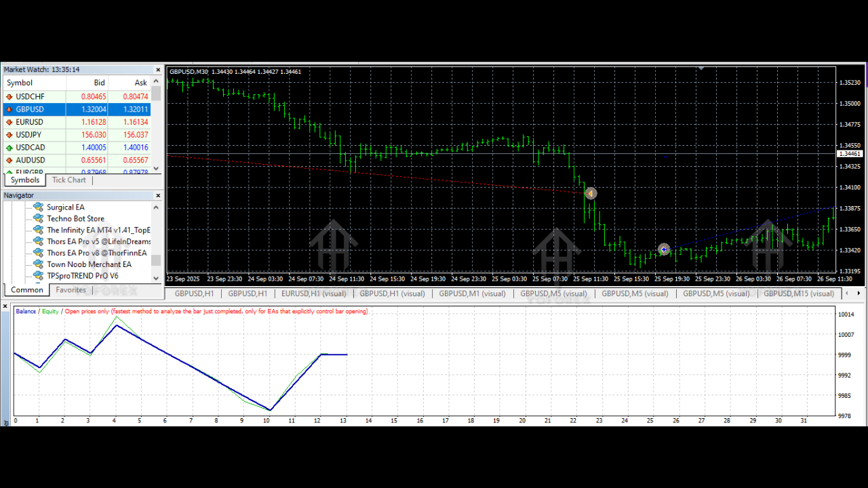Click the blue buy trade marker on chart

(664, 250)
